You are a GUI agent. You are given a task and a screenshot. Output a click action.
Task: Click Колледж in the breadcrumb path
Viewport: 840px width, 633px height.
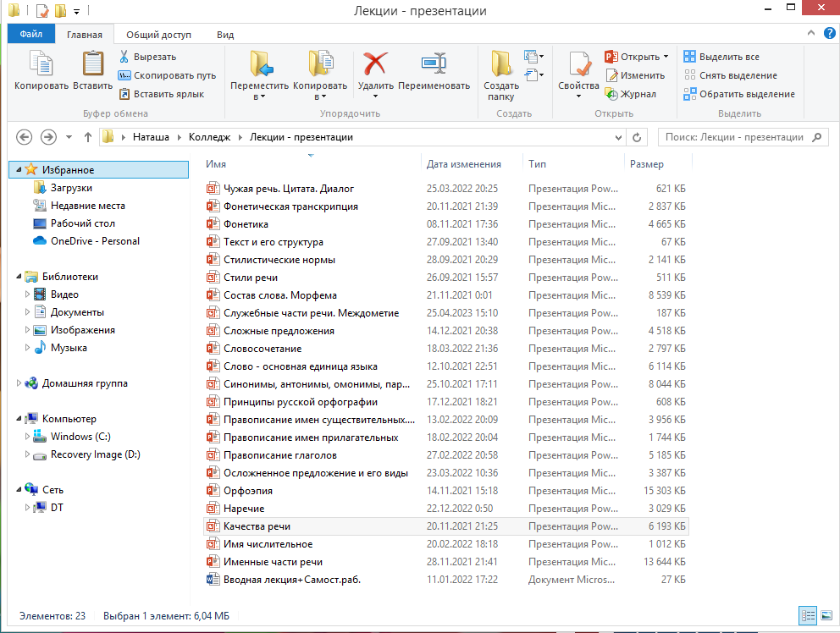click(x=208, y=137)
